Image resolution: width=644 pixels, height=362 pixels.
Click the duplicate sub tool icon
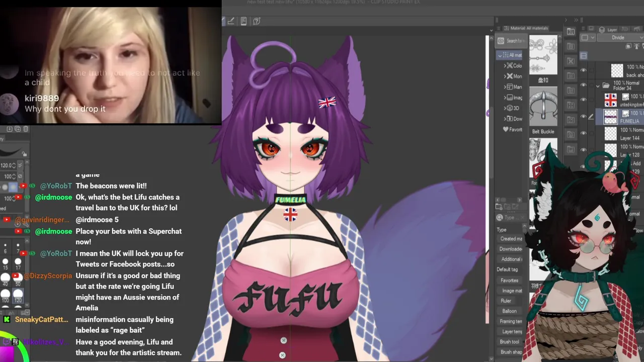[18, 129]
